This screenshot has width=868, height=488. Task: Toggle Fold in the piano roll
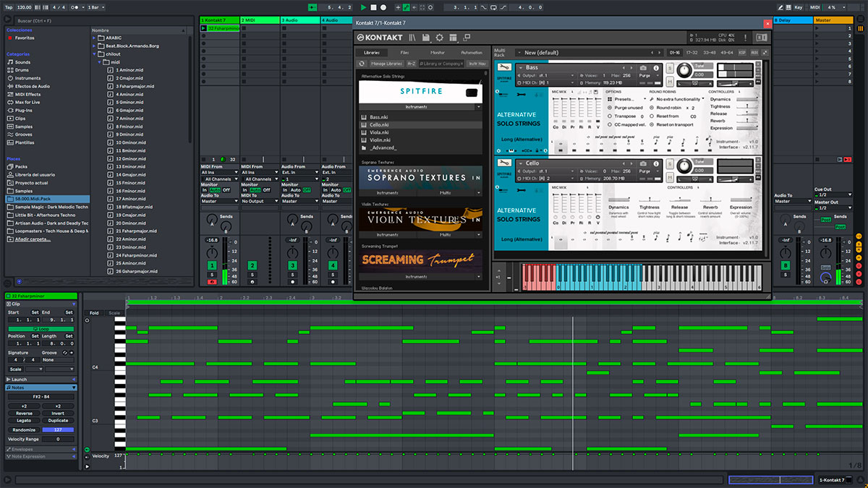[94, 313]
